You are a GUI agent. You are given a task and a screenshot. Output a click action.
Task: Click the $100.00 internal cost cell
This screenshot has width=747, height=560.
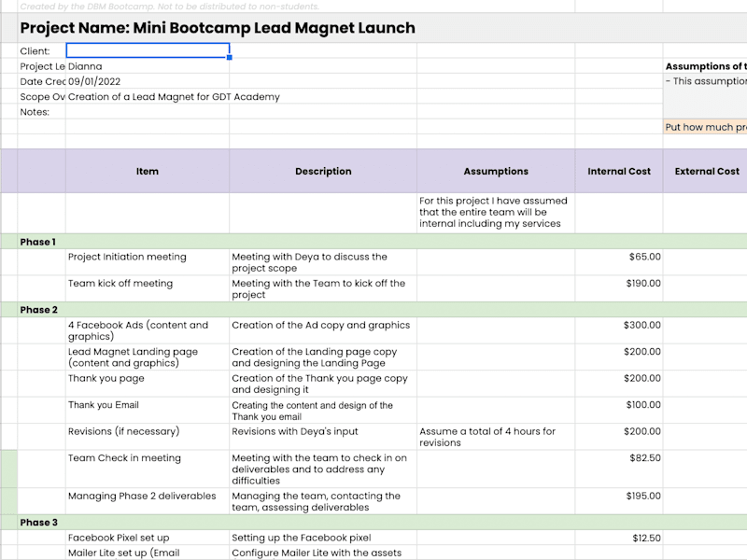619,411
